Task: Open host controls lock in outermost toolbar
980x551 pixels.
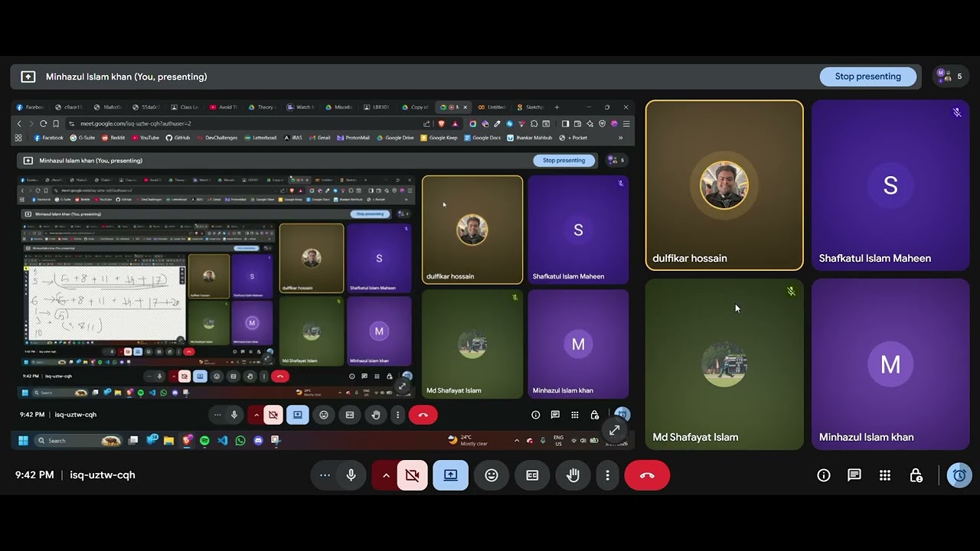Action: tap(916, 475)
